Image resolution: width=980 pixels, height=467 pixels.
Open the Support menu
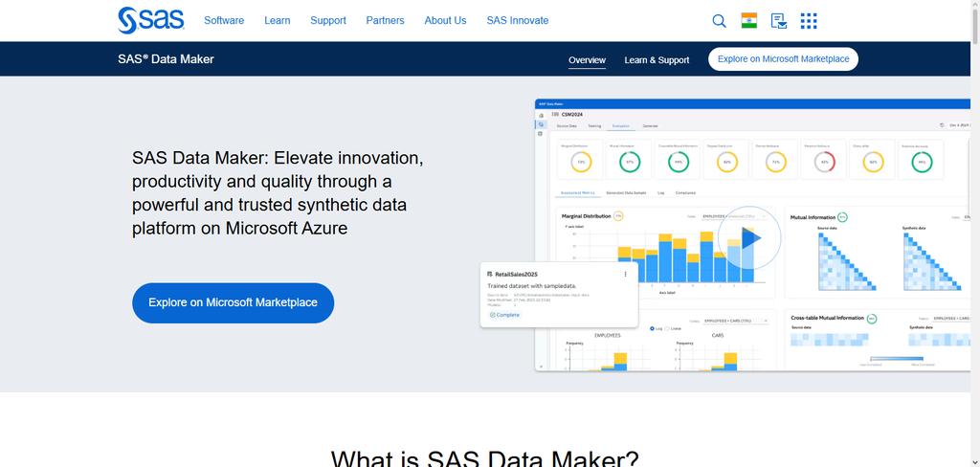tap(328, 21)
